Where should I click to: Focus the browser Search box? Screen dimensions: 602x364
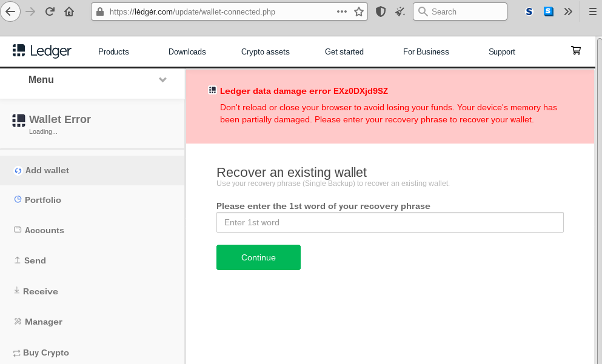point(460,12)
